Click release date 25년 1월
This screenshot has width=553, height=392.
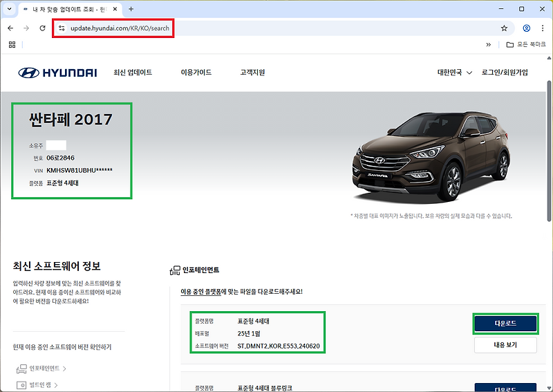coord(249,333)
